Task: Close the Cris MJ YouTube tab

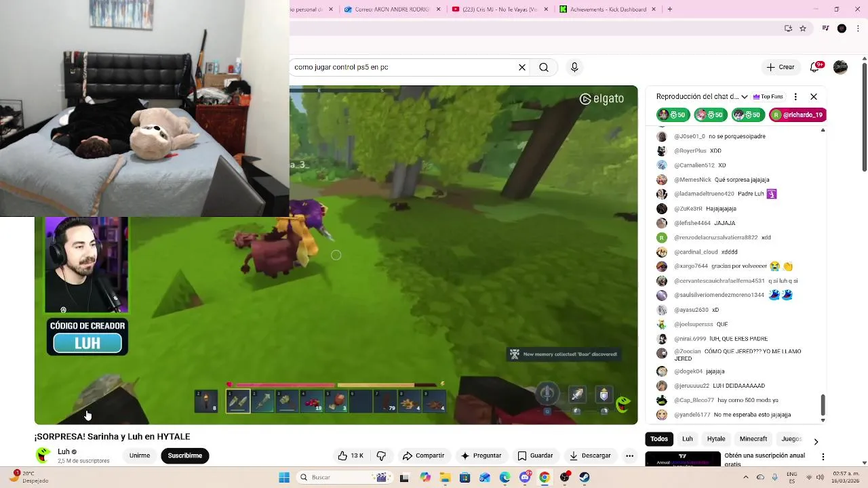Action: point(546,9)
